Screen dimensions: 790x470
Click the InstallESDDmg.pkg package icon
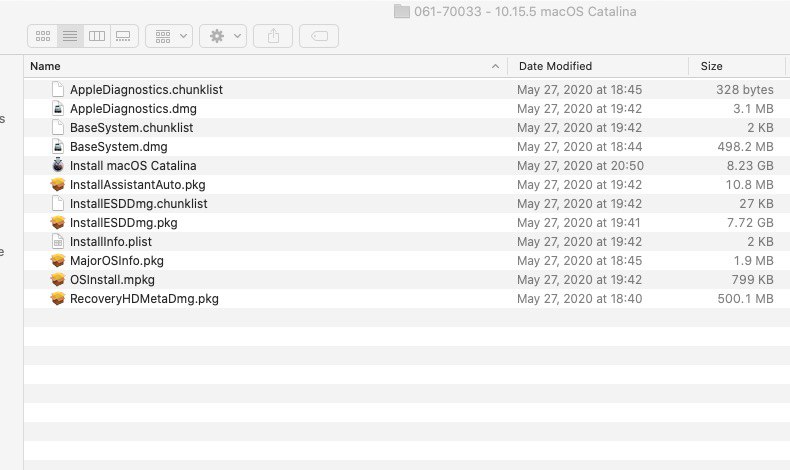58,223
